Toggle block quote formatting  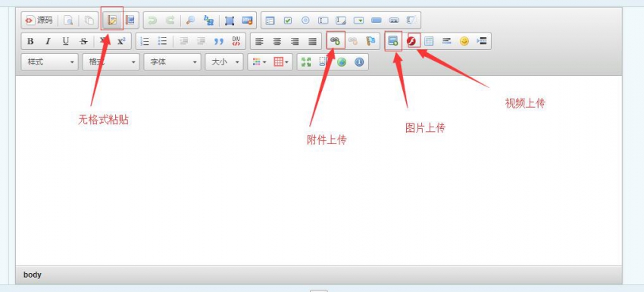pos(219,41)
